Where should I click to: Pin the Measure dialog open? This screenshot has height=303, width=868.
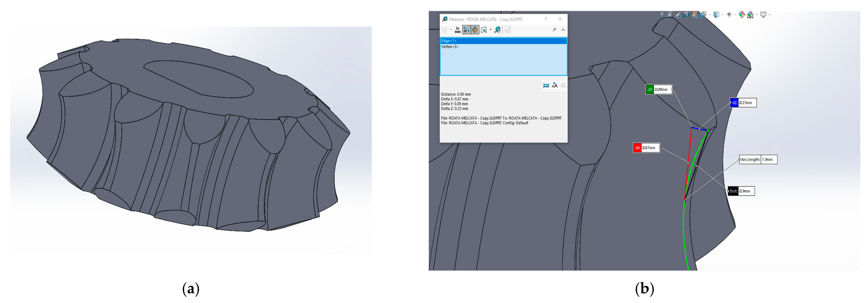554,30
